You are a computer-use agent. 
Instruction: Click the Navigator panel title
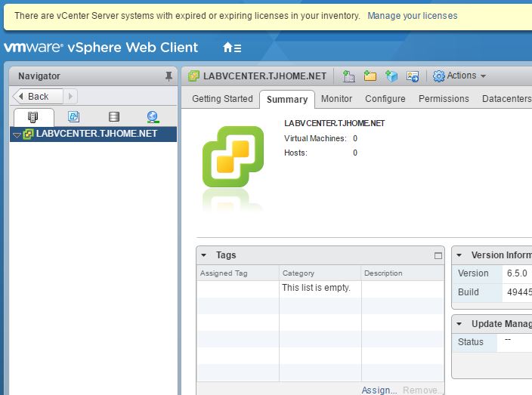[39, 76]
